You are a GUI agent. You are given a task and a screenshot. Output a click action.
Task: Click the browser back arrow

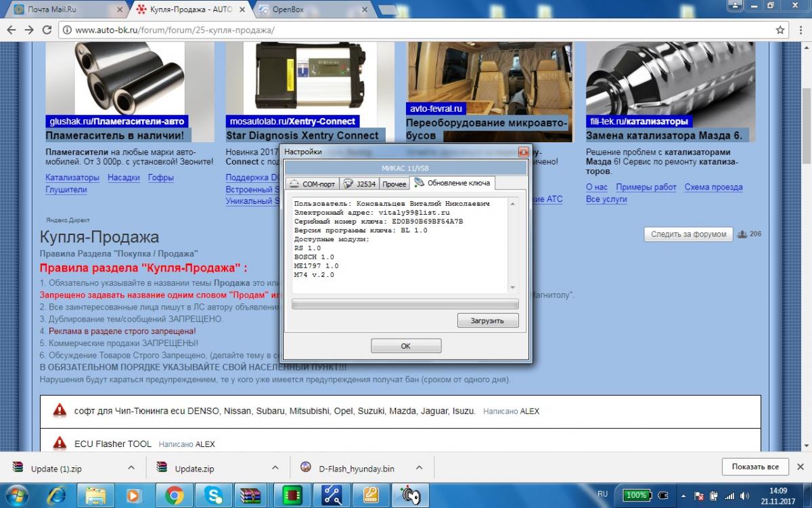[12, 30]
